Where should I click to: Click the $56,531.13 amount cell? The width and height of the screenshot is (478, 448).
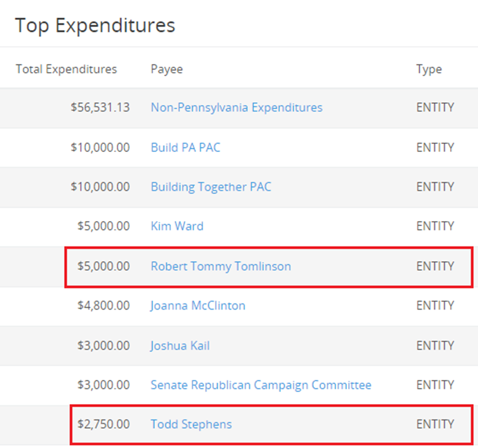click(x=100, y=107)
